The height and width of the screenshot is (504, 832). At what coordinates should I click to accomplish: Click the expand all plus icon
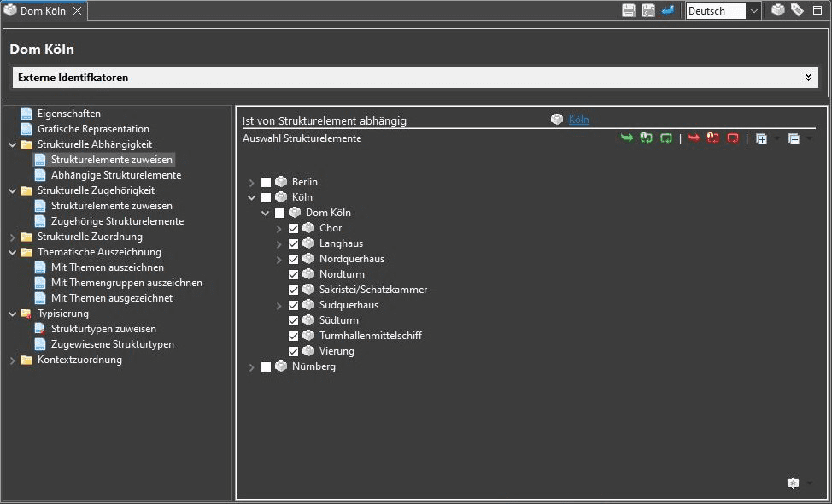(x=761, y=139)
